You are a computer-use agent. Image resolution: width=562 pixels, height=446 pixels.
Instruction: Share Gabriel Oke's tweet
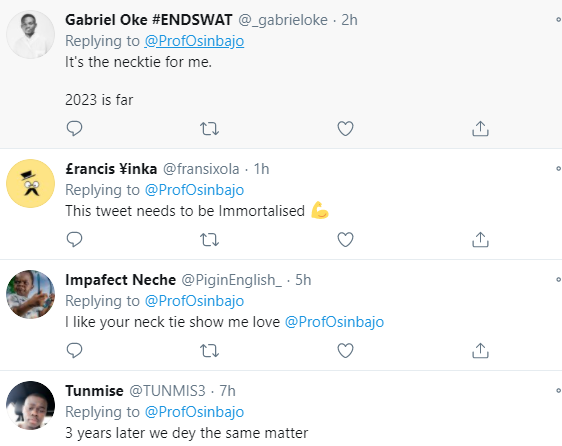pos(480,128)
